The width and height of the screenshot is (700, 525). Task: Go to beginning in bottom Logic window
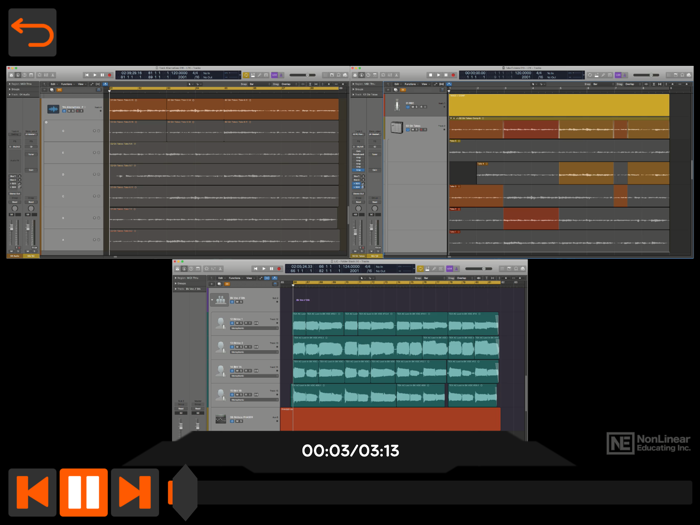(255, 269)
